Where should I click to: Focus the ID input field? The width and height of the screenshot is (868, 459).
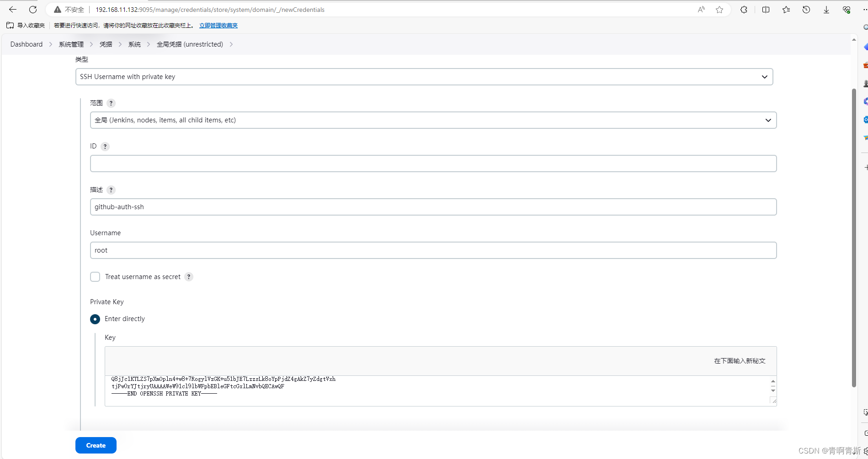[x=433, y=164]
